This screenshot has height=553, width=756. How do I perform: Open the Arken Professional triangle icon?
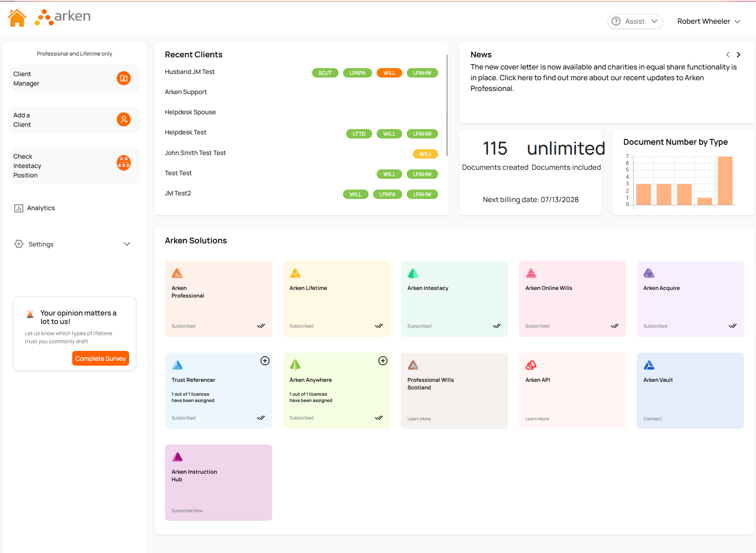coord(177,273)
